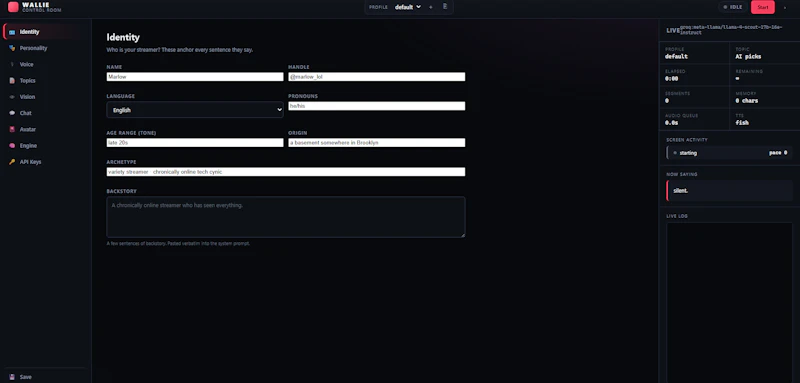
Task: Click the Backstory resize handle corner
Action: (x=463, y=235)
